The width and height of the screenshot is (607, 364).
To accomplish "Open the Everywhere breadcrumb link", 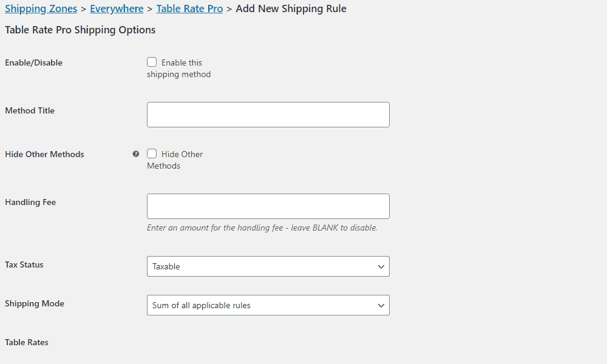I will [117, 8].
